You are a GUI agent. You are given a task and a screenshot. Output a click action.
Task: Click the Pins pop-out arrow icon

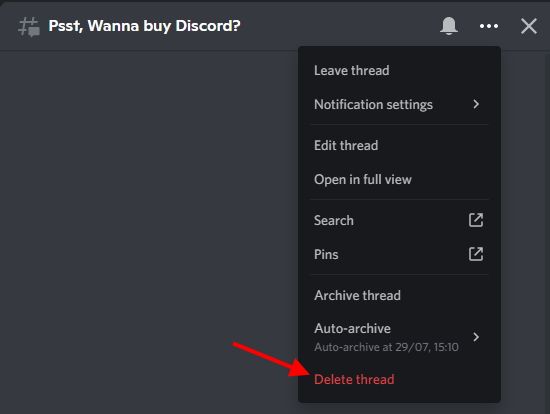(476, 254)
